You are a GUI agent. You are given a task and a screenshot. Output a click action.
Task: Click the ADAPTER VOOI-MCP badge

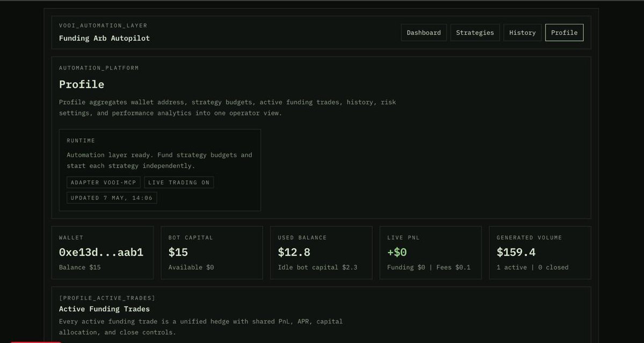(104, 183)
